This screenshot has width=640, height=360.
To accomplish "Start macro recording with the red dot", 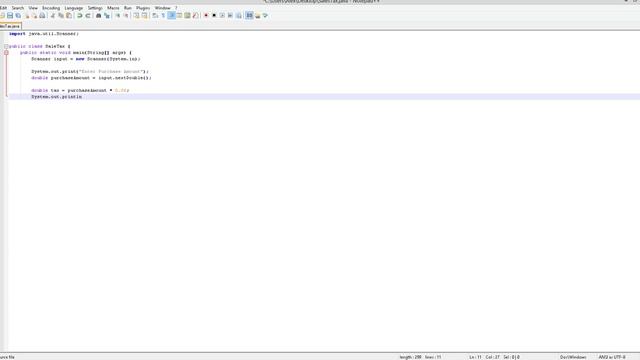I will [206, 16].
